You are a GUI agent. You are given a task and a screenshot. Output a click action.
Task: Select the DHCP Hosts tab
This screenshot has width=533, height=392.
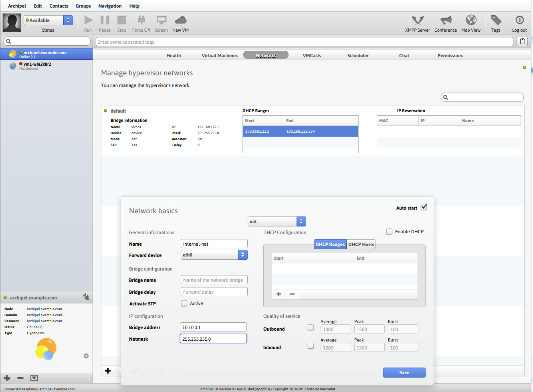[x=361, y=244]
